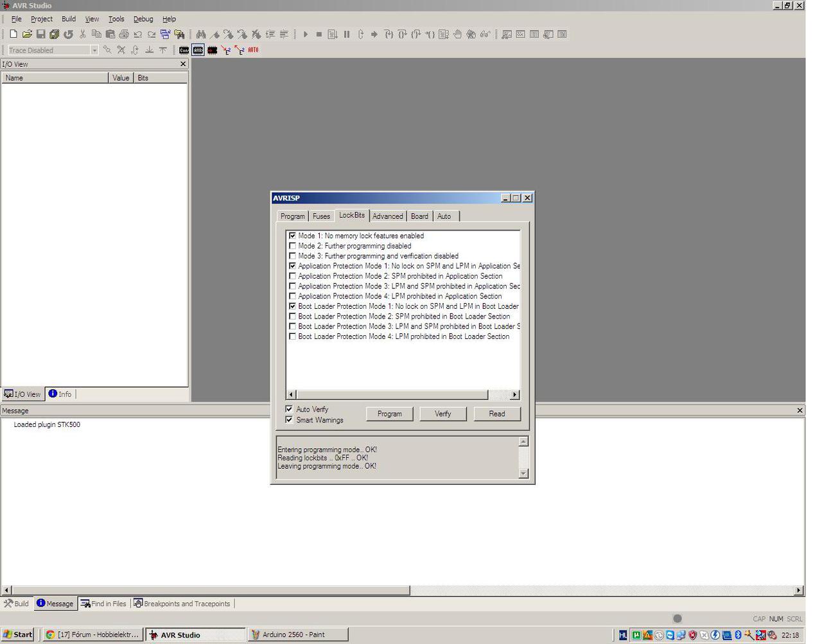
Task: Click the Toggle Bookmark flag icon
Action: [214, 34]
